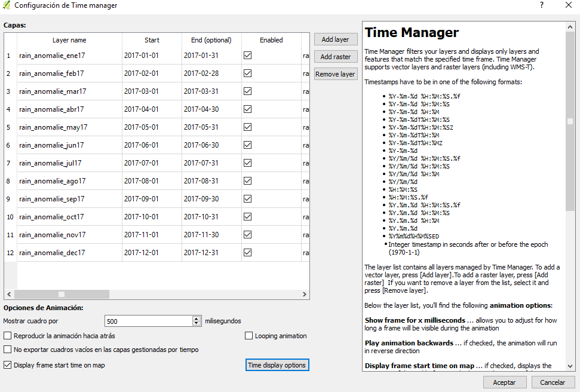Select the rain_anomalie_dec17 name cell
580x392 pixels.
[x=69, y=252]
